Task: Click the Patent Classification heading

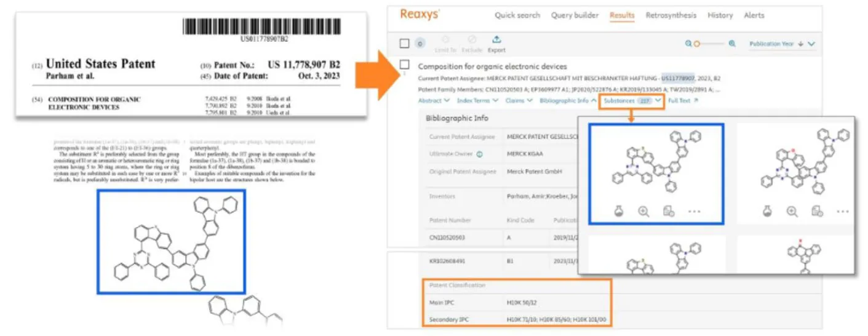Action: click(x=456, y=286)
